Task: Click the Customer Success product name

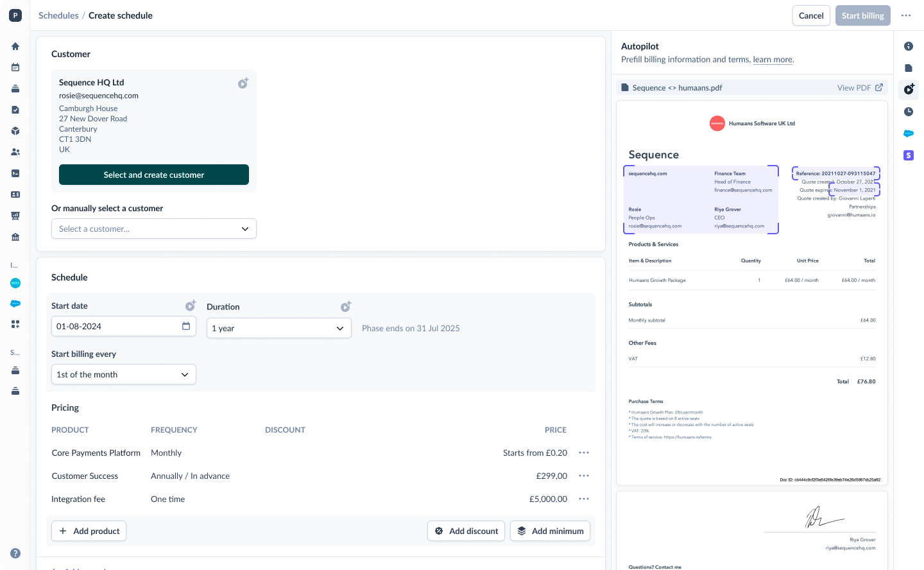Action: pyautogui.click(x=85, y=476)
